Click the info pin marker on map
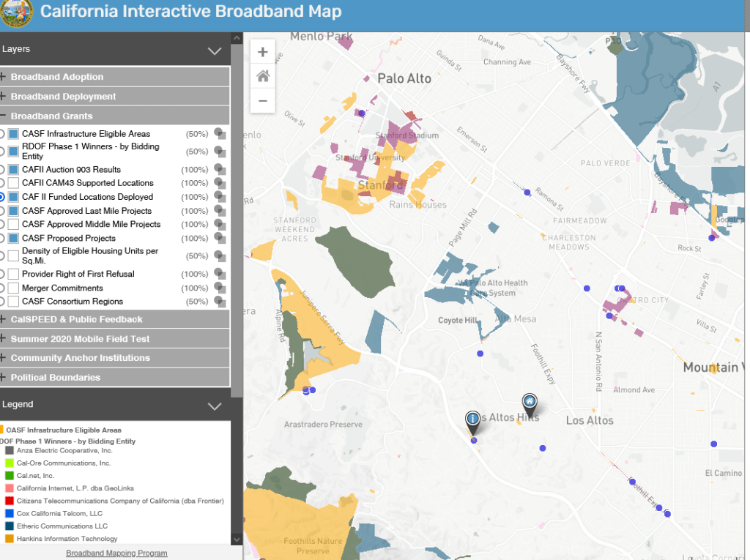The image size is (750, 560). point(473,420)
